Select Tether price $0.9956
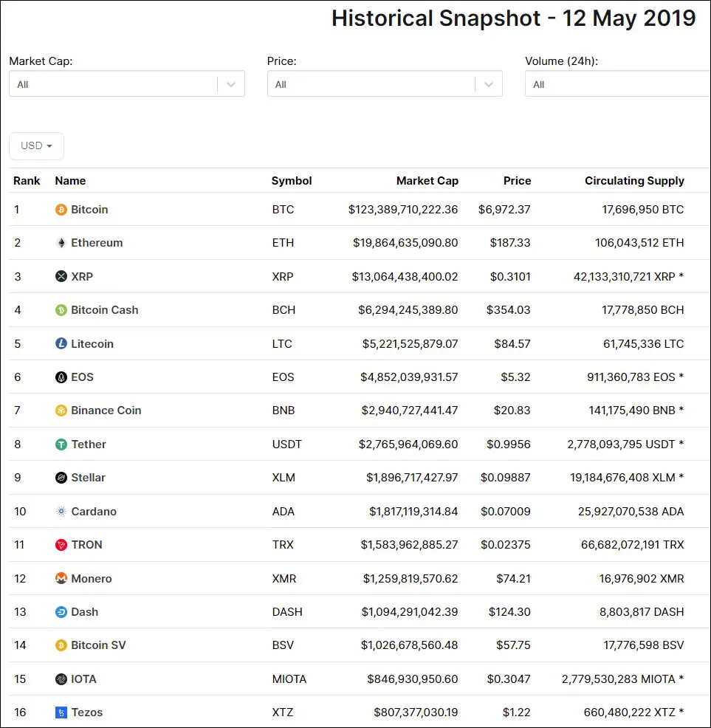 509,444
